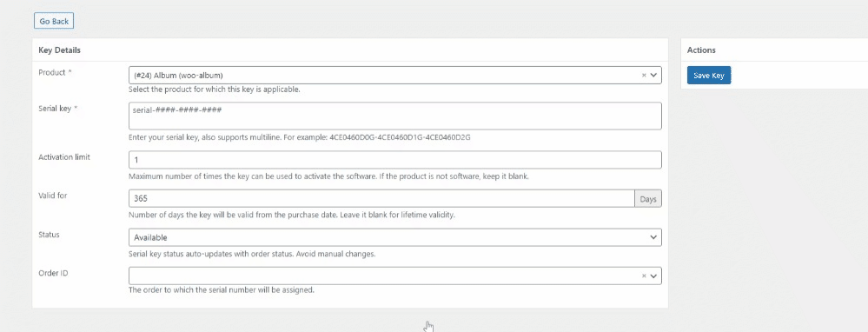Click the Order ID label

pyautogui.click(x=53, y=273)
